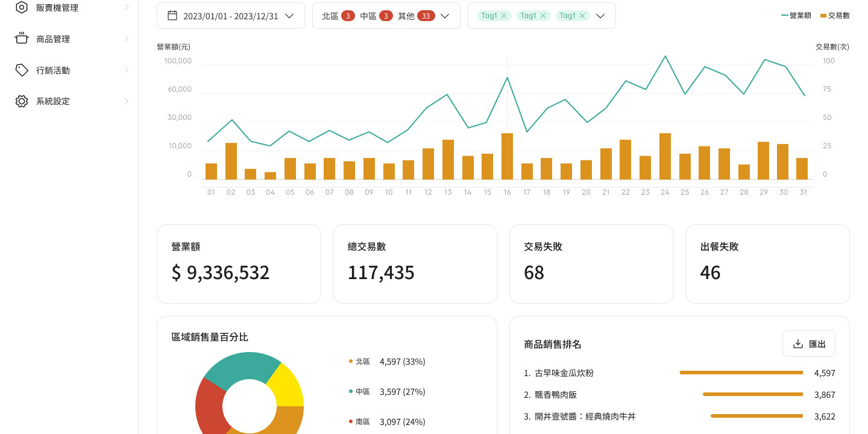This screenshot has width=868, height=434.
Task: Remove the third Tag1 chip
Action: pyautogui.click(x=582, y=16)
